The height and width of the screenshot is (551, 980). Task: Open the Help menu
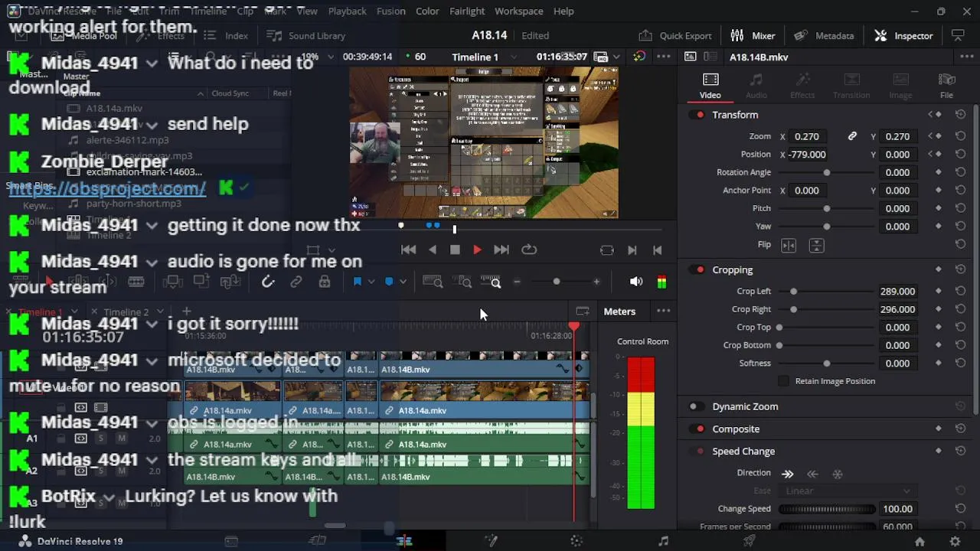(563, 11)
